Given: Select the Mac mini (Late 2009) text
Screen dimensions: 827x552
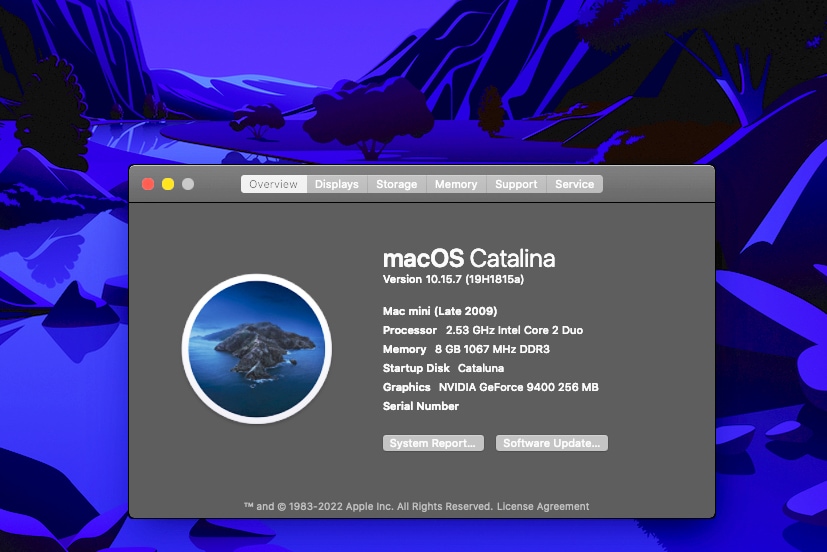Looking at the screenshot, I should tap(440, 311).
